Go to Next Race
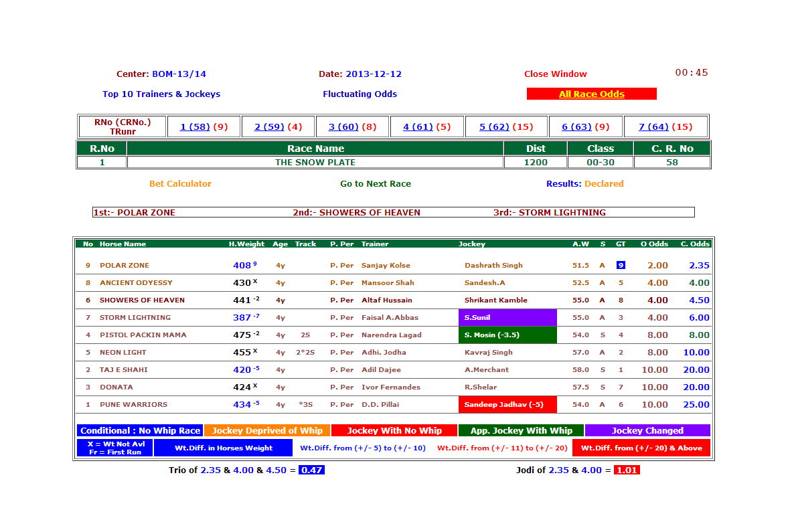The height and width of the screenshot is (532, 790). tap(376, 184)
